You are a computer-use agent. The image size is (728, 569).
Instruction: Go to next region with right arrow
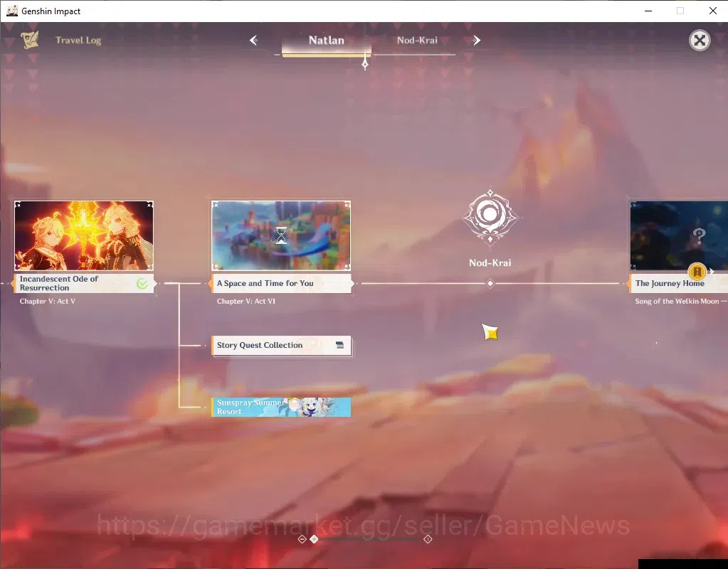click(476, 41)
